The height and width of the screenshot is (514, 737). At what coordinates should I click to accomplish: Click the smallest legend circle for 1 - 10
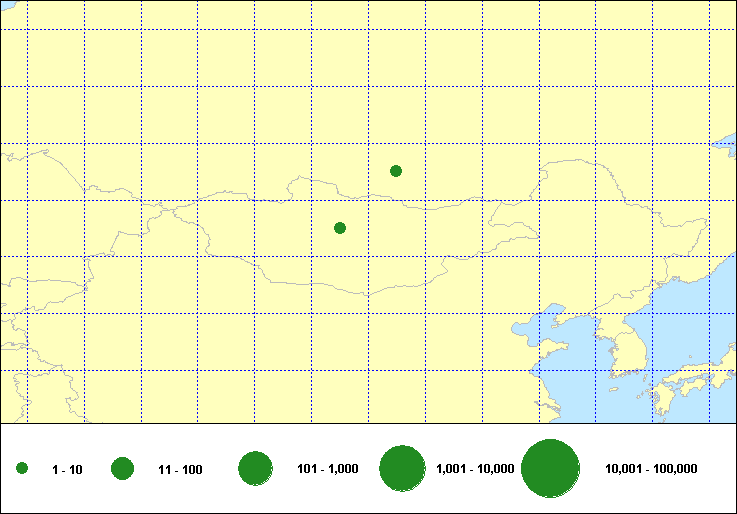pos(22,468)
